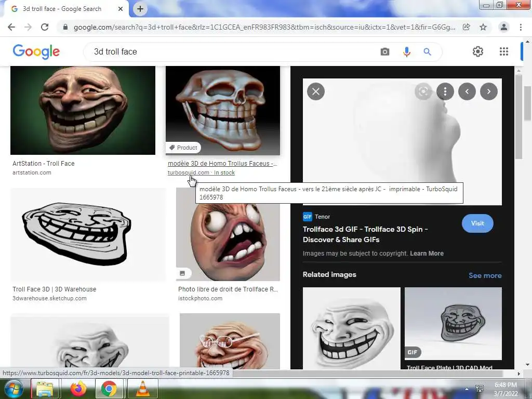The image size is (532, 399).
Task: Open Chrome profile avatar
Action: pyautogui.click(x=504, y=27)
